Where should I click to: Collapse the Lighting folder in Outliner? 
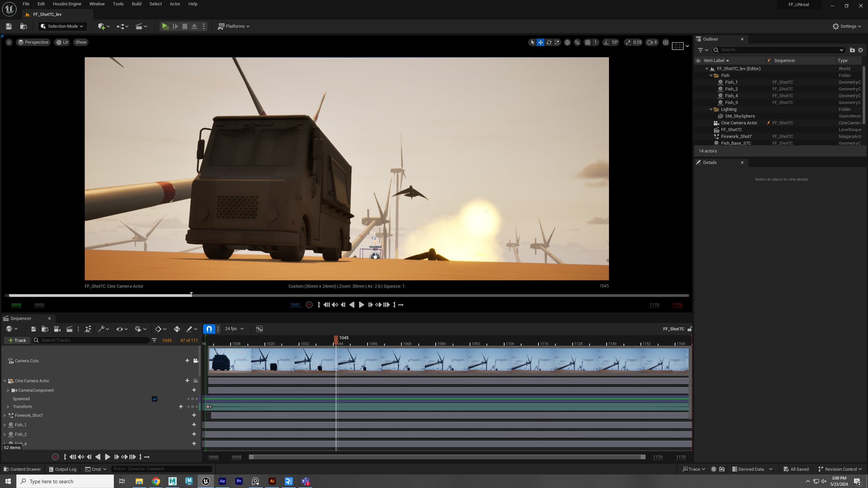(x=711, y=109)
